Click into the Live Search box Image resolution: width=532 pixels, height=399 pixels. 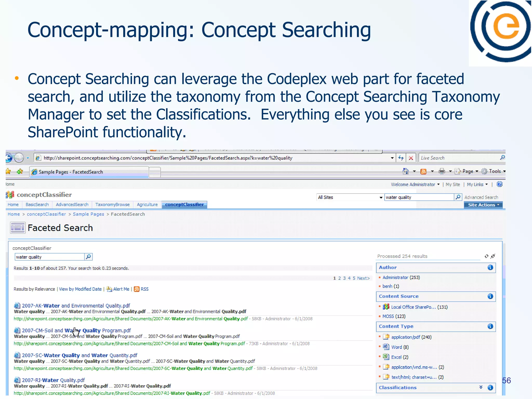459,158
